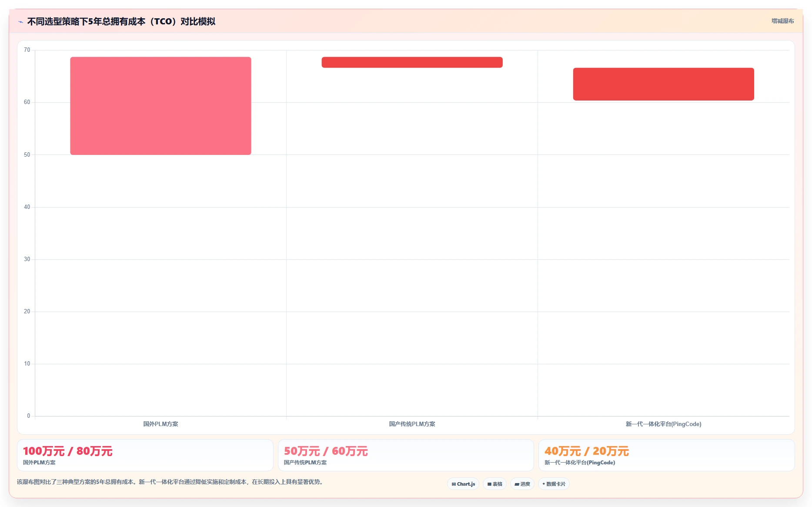812x507 pixels.
Task: Click the y-axis tick label 40
Action: 27,207
